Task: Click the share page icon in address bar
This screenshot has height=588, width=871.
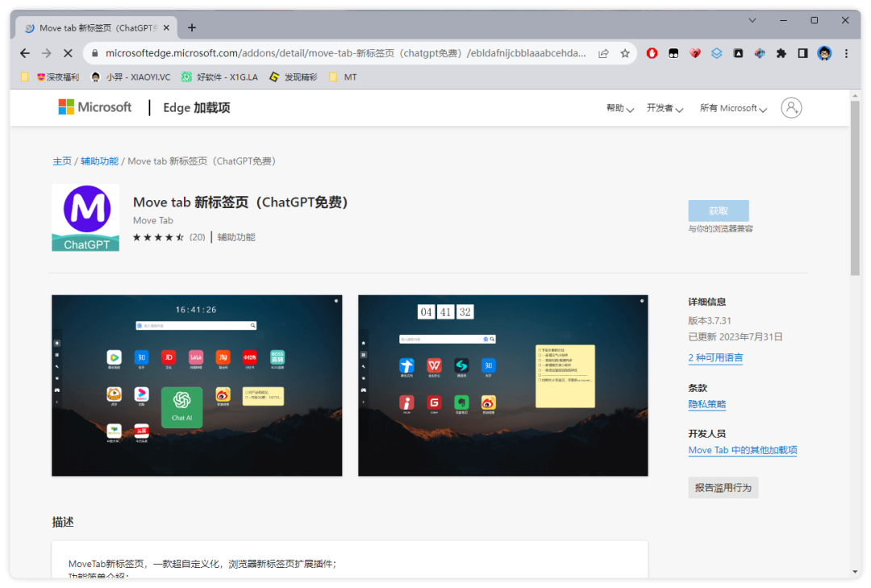Action: coord(603,53)
